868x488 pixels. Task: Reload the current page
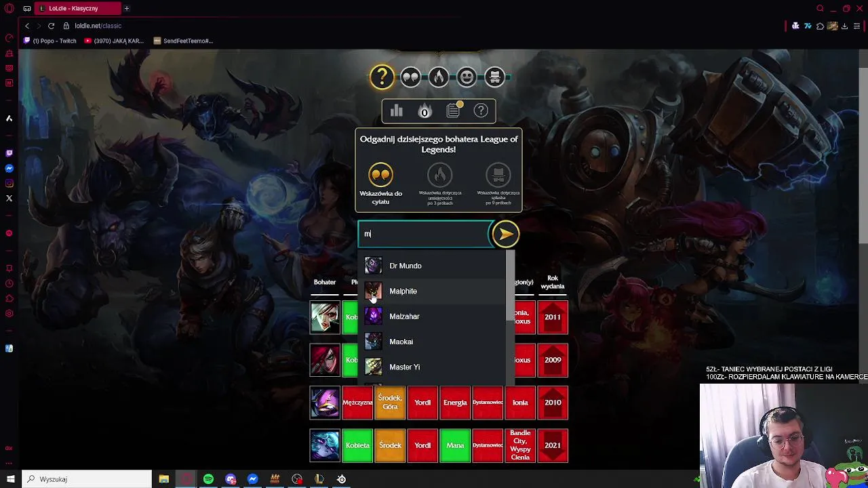[51, 26]
